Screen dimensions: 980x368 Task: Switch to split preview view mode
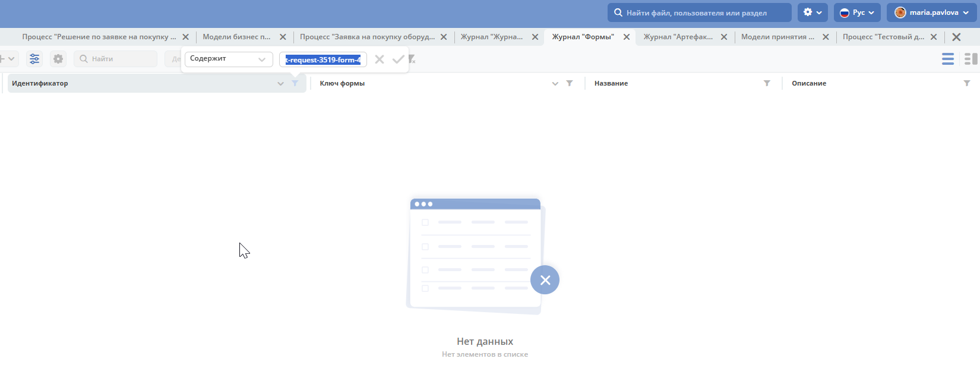pyautogui.click(x=971, y=59)
